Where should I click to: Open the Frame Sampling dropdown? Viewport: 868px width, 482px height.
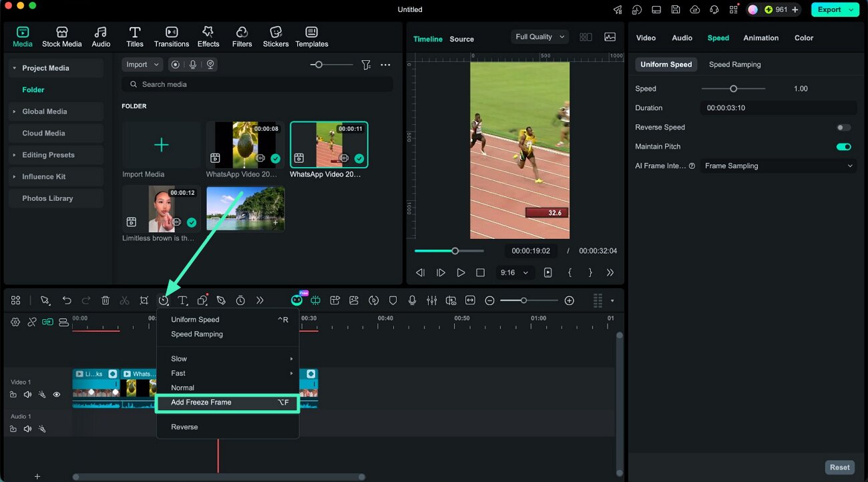(779, 166)
